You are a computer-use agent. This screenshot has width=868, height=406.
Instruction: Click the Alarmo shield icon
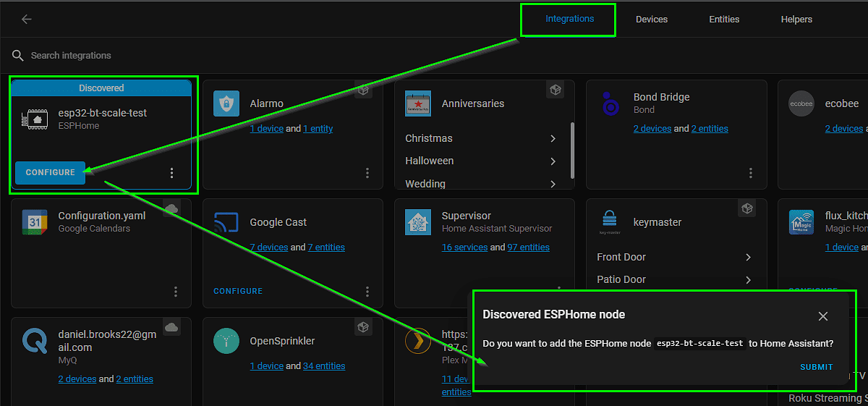[226, 104]
